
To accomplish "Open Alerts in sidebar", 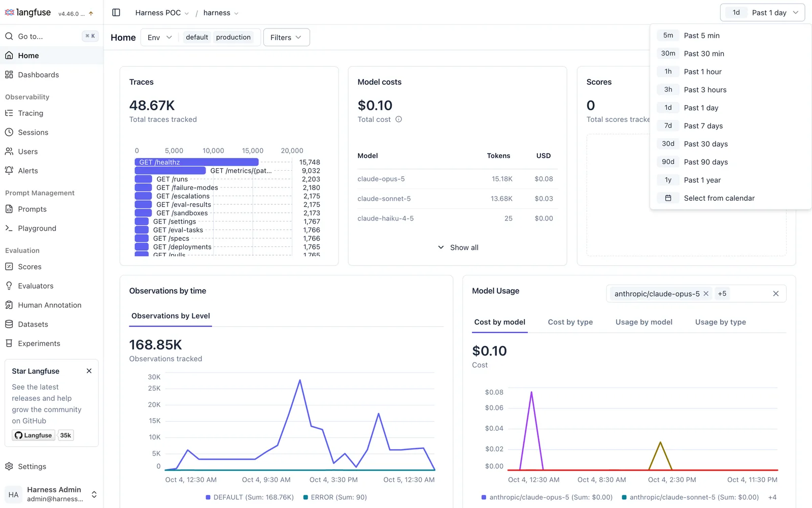I will click(x=51, y=171).
